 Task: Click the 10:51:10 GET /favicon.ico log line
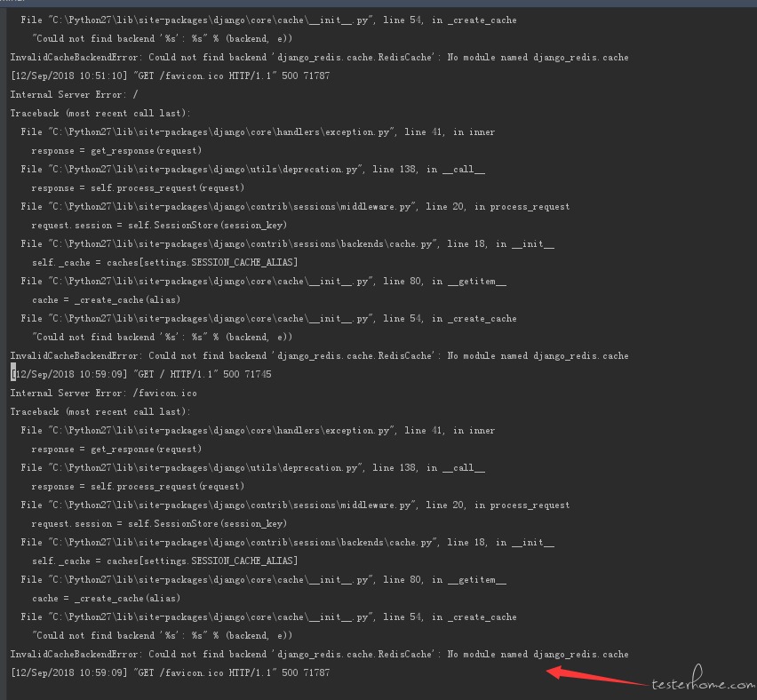pyautogui.click(x=170, y=76)
